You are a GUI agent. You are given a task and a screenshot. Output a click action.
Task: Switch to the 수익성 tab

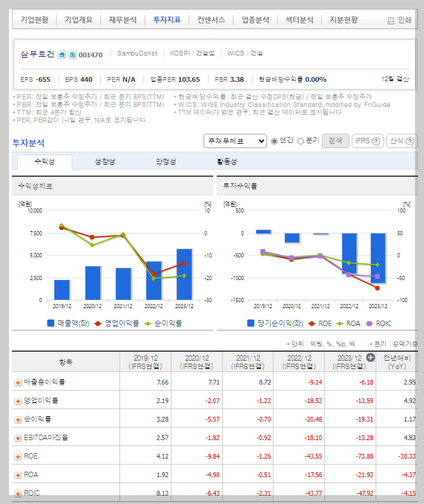click(x=45, y=161)
